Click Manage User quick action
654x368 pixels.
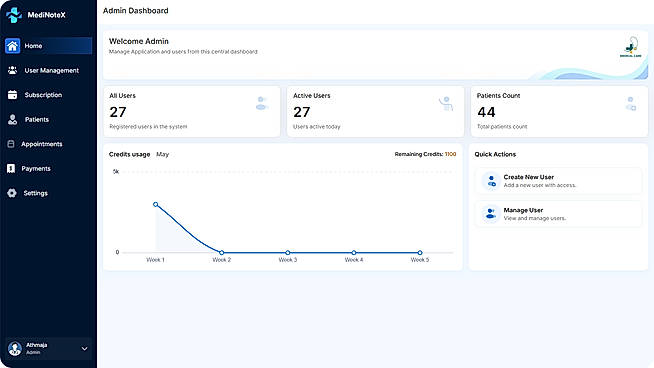click(x=558, y=214)
